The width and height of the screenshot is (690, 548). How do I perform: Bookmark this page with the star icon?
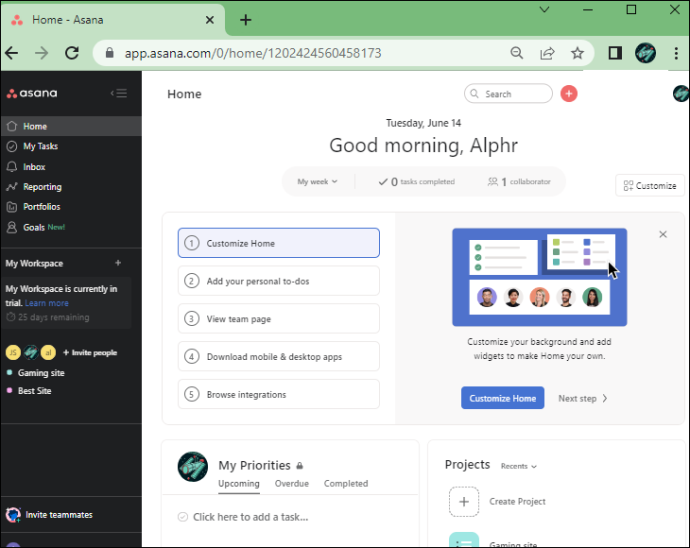[577, 53]
